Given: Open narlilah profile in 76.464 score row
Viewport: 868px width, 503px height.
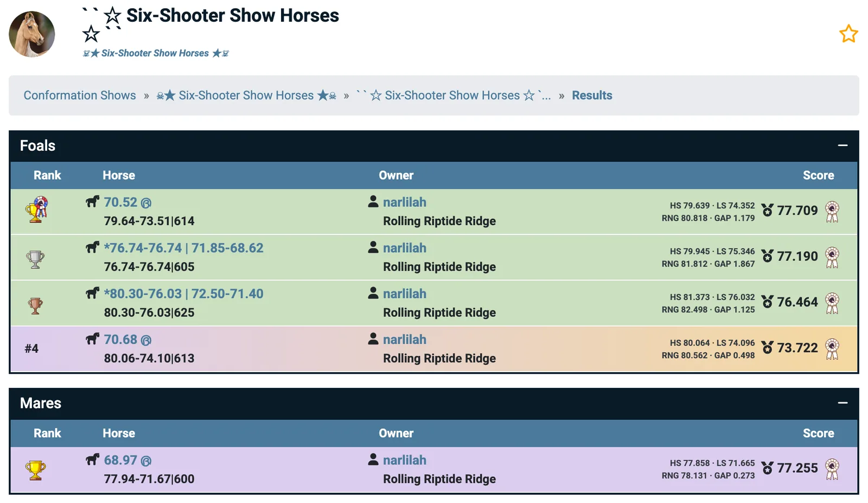Looking at the screenshot, I should (x=405, y=294).
